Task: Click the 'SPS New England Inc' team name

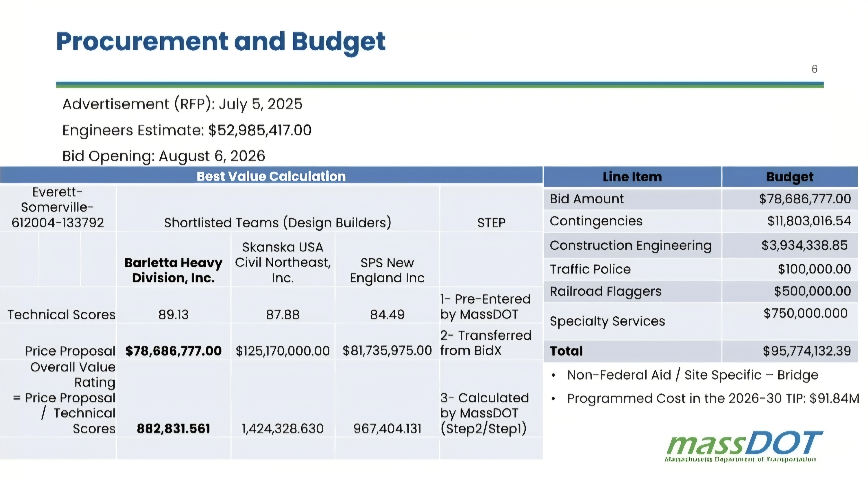Action: 387,270
